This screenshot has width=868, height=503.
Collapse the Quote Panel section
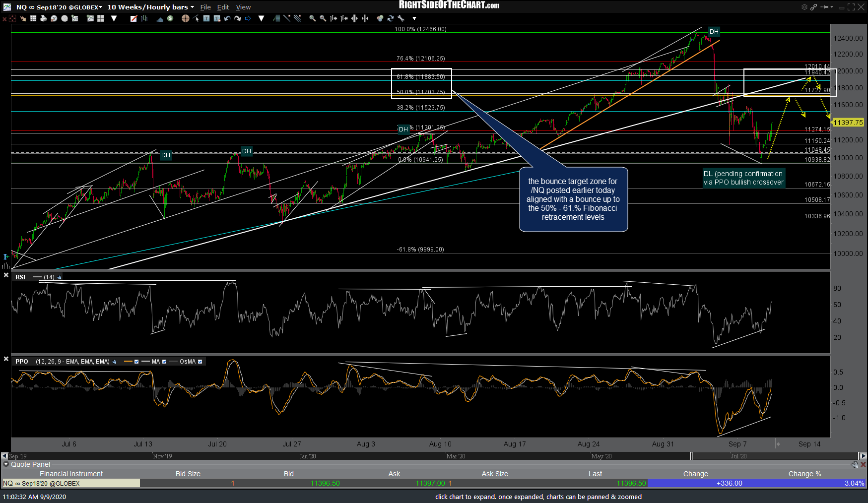click(6, 464)
